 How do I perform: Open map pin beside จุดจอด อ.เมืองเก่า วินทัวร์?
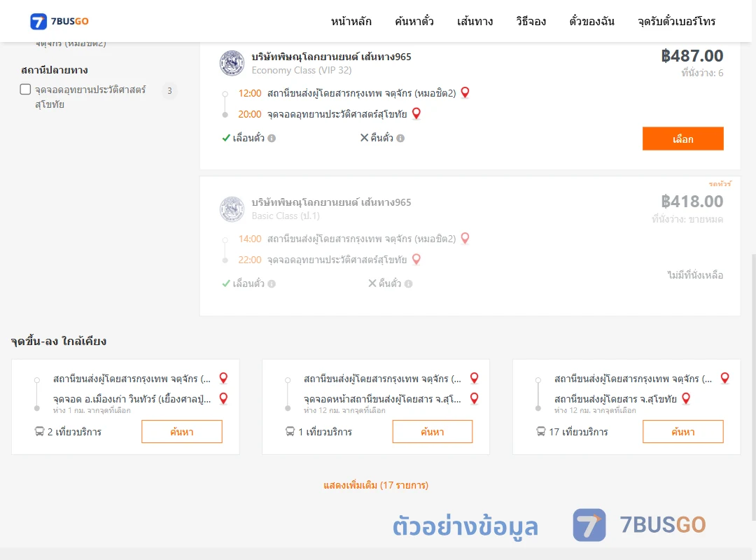[x=223, y=398]
